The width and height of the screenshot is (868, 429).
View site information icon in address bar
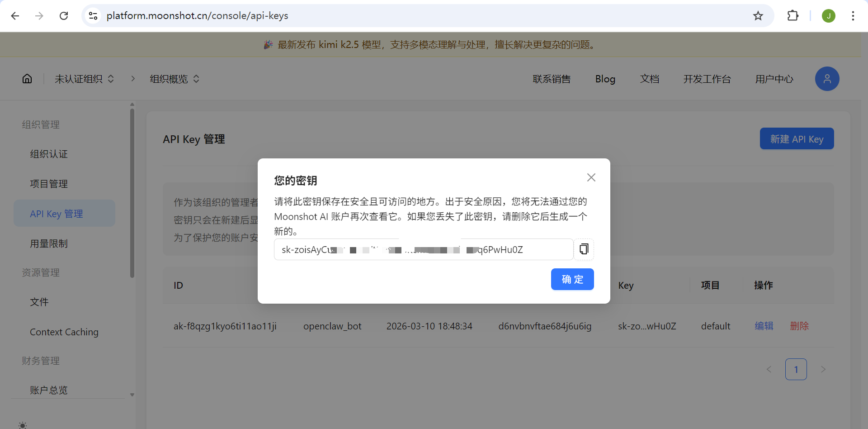click(93, 16)
